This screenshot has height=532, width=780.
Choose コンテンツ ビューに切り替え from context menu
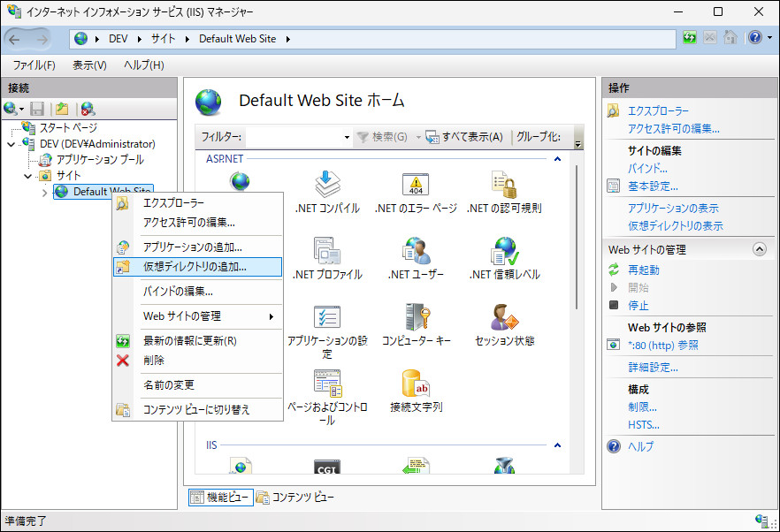[197, 410]
